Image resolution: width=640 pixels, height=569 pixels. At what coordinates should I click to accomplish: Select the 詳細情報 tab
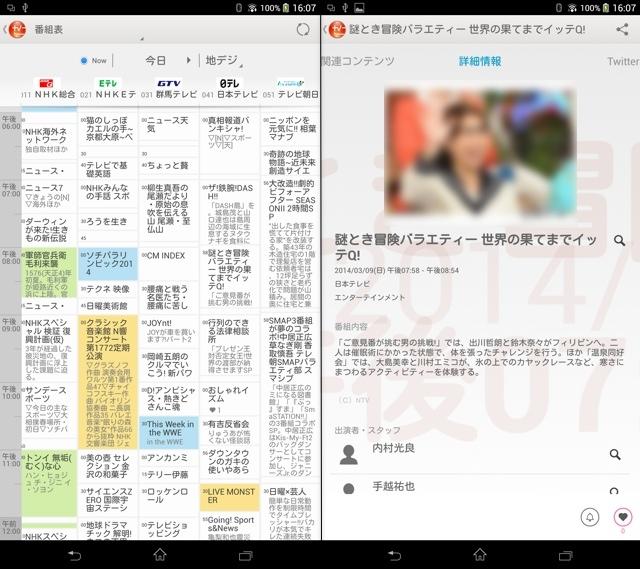point(480,61)
